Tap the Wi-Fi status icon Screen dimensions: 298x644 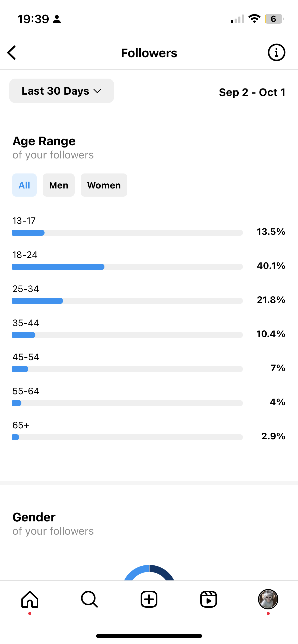[254, 19]
